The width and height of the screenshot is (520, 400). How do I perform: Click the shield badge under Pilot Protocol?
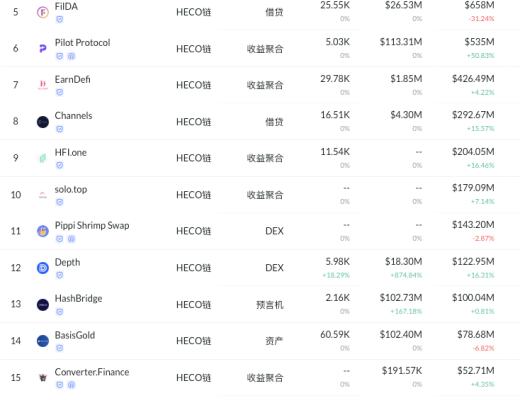click(x=60, y=56)
